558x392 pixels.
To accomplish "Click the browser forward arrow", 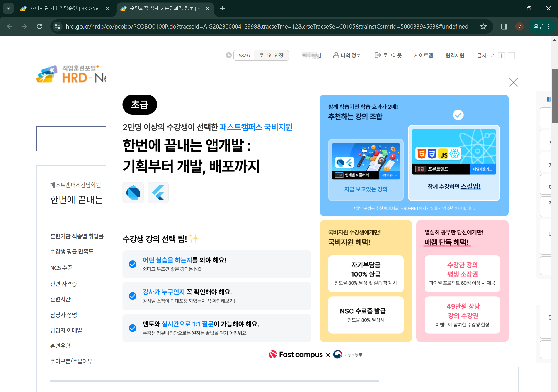I will [24, 26].
